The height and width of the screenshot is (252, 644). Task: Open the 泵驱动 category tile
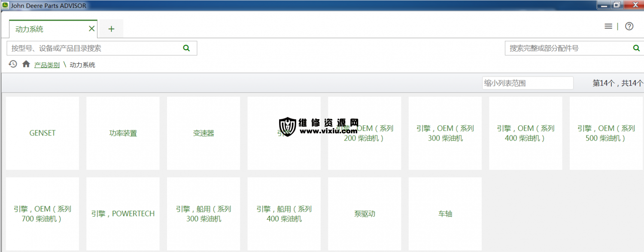(x=365, y=214)
